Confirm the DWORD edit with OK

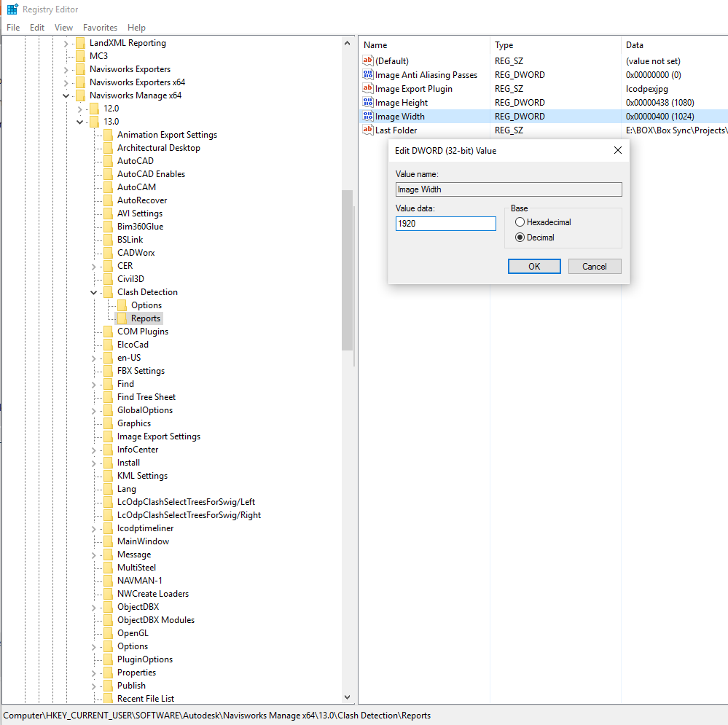point(534,267)
